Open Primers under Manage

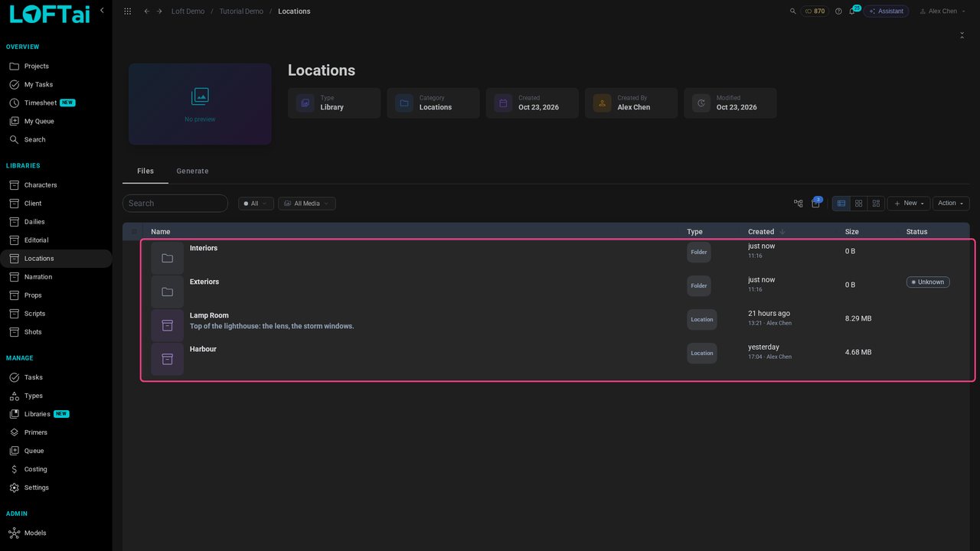coord(56,432)
